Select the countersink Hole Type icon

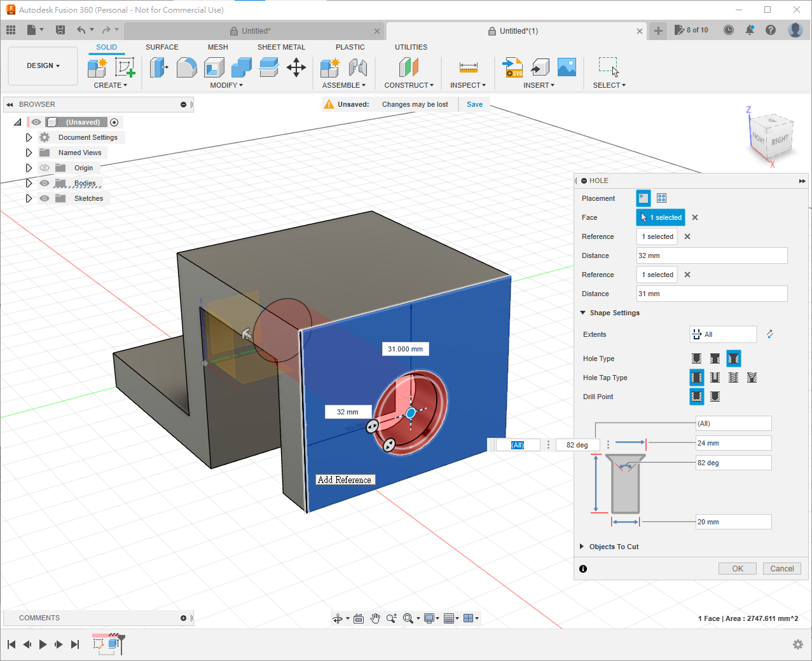tap(733, 358)
